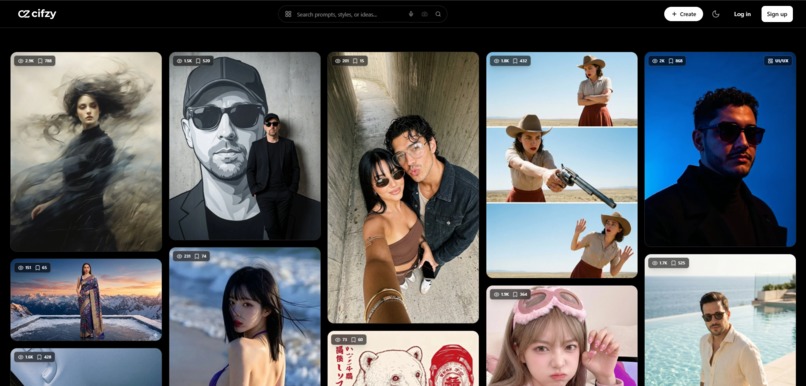Toggle dark mode with the moon icon

coord(716,14)
